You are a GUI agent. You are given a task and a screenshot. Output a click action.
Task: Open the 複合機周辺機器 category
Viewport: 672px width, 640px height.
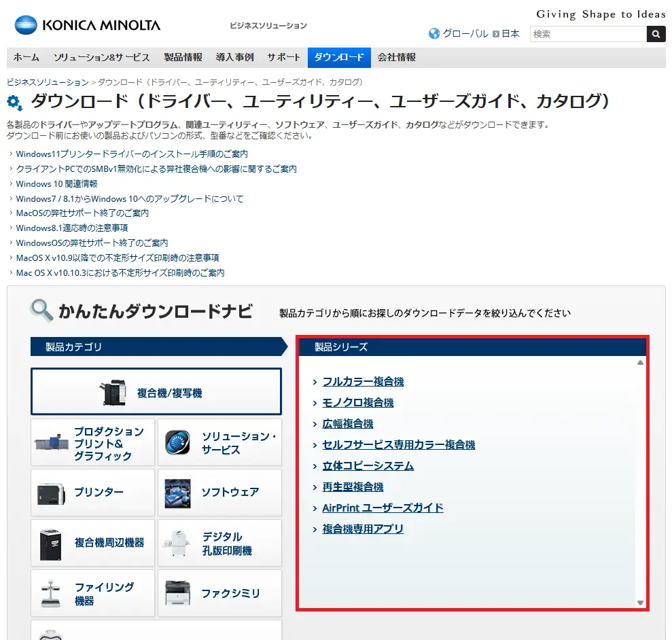(93, 542)
